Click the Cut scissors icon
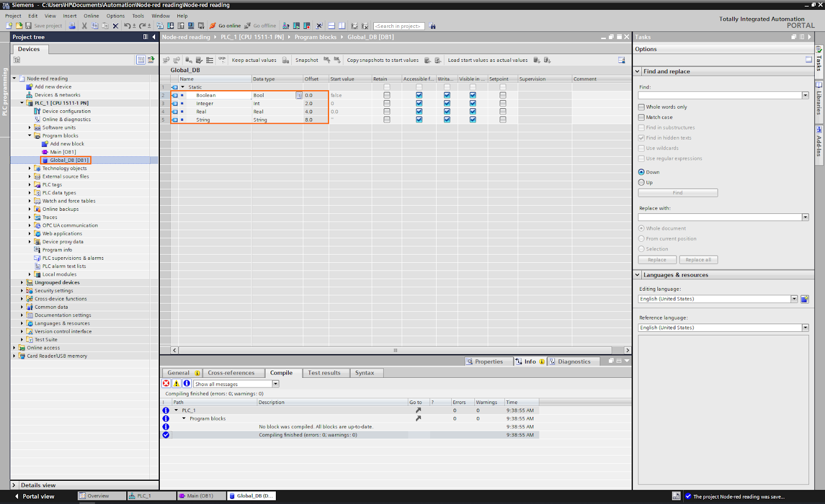Viewport: 825px width, 504px height. (85, 26)
